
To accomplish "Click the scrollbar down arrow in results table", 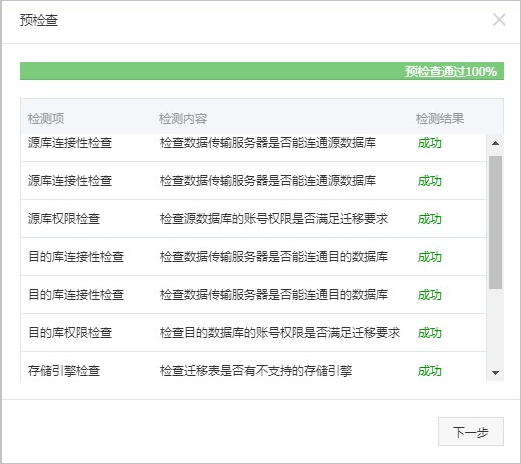I will click(x=495, y=373).
